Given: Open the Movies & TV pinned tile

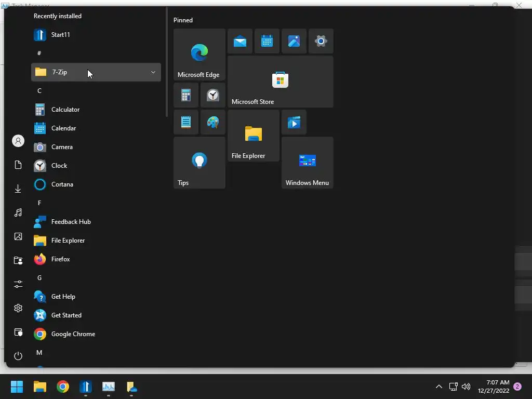Looking at the screenshot, I should (x=294, y=122).
